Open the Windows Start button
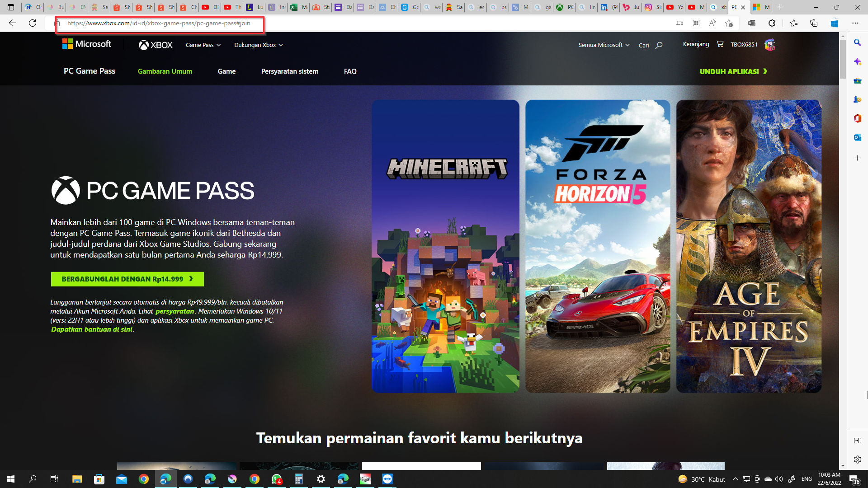The height and width of the screenshot is (488, 868). coord(11,479)
